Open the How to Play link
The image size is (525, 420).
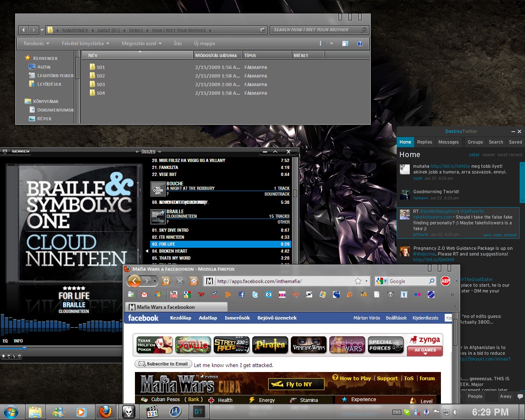[x=355, y=378]
